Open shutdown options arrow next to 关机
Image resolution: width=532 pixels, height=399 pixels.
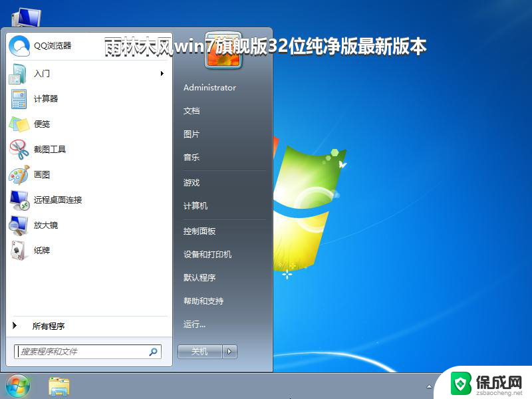(x=229, y=352)
